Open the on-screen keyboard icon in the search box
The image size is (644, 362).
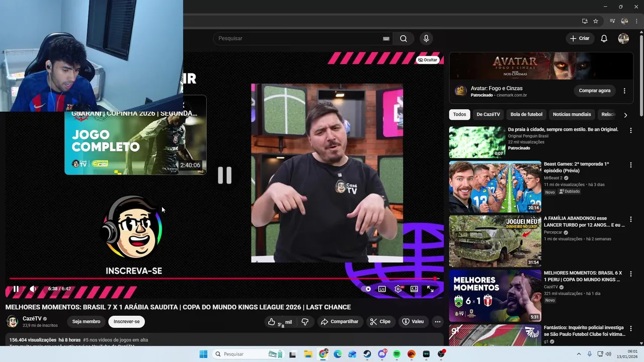point(386,39)
